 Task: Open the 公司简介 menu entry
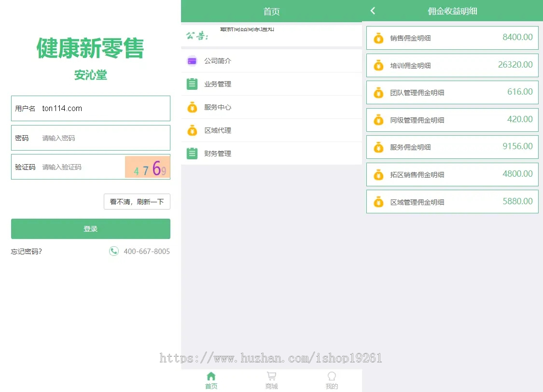(x=271, y=61)
